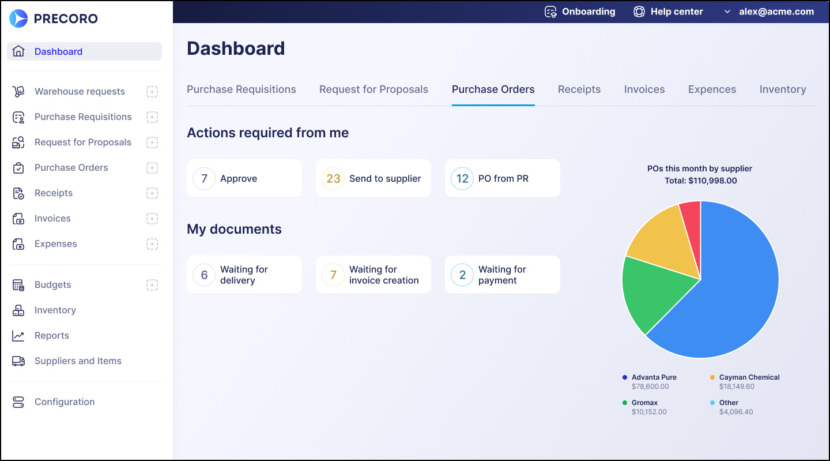Add new Expense with plus icon
This screenshot has height=461, width=830.
coord(152,244)
